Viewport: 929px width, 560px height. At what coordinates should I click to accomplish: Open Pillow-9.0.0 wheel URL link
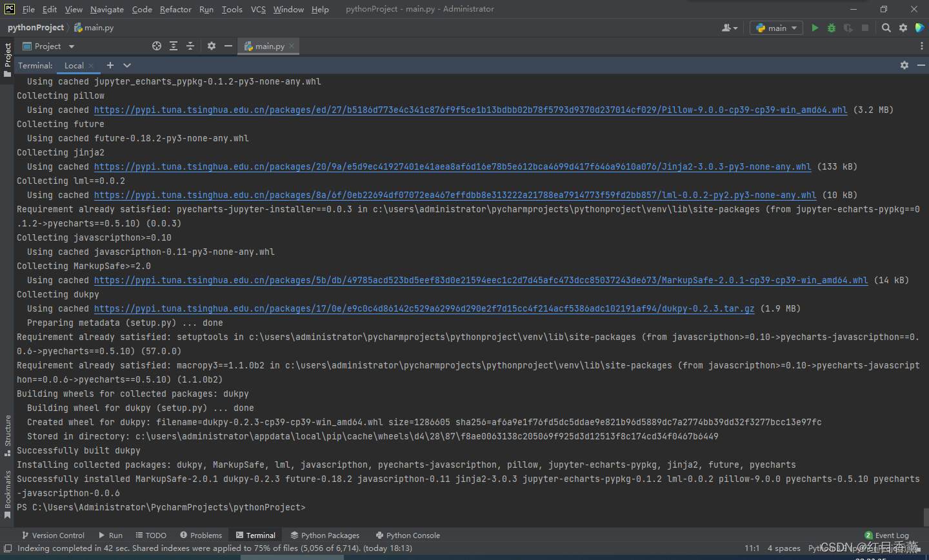470,110
